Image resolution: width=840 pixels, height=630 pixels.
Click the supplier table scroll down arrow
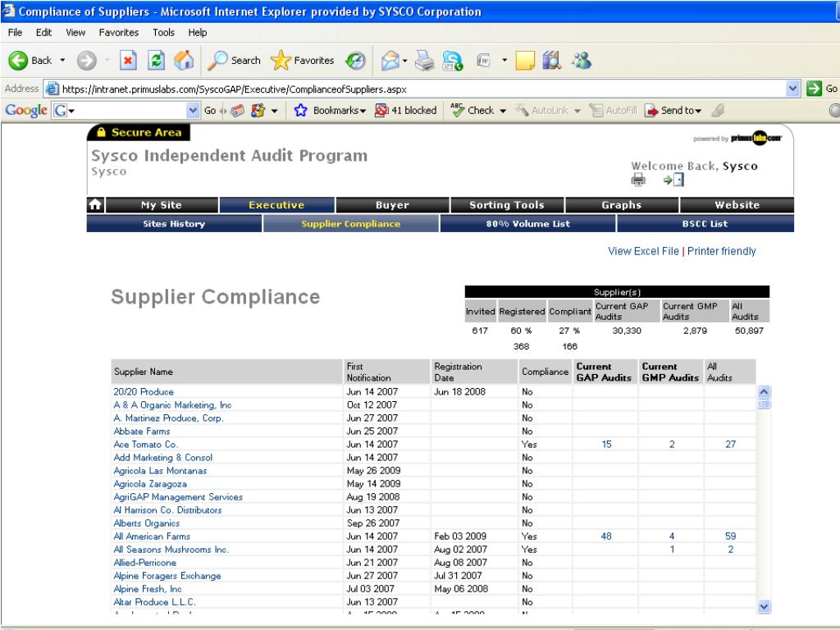(765, 606)
